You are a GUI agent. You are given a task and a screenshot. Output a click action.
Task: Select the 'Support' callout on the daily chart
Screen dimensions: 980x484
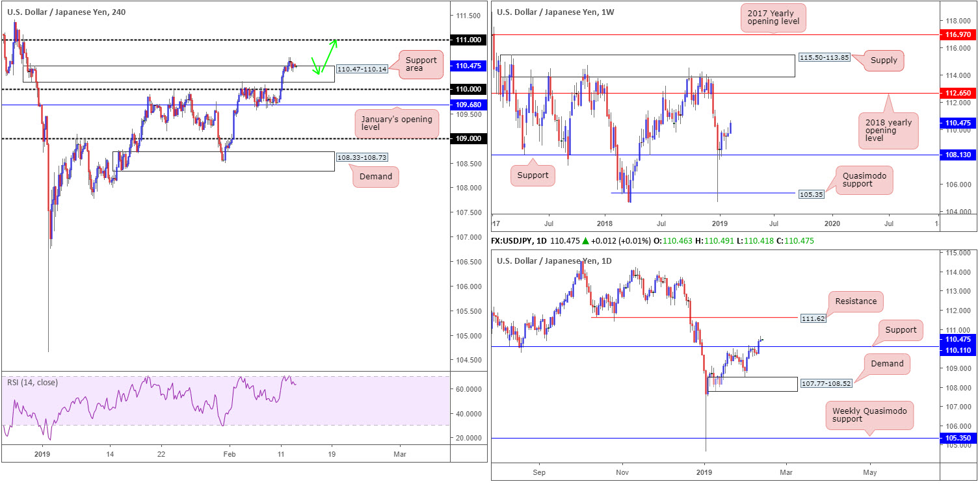click(x=901, y=330)
